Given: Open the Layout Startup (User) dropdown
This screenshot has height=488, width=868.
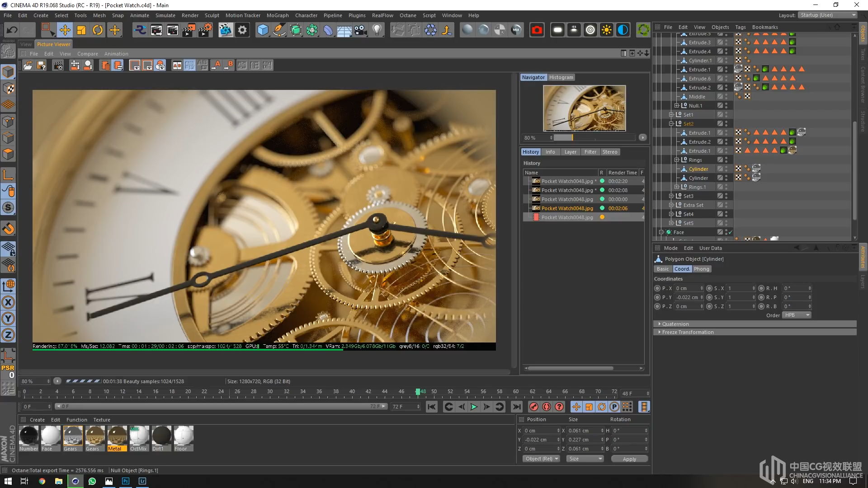Looking at the screenshot, I should tap(827, 15).
